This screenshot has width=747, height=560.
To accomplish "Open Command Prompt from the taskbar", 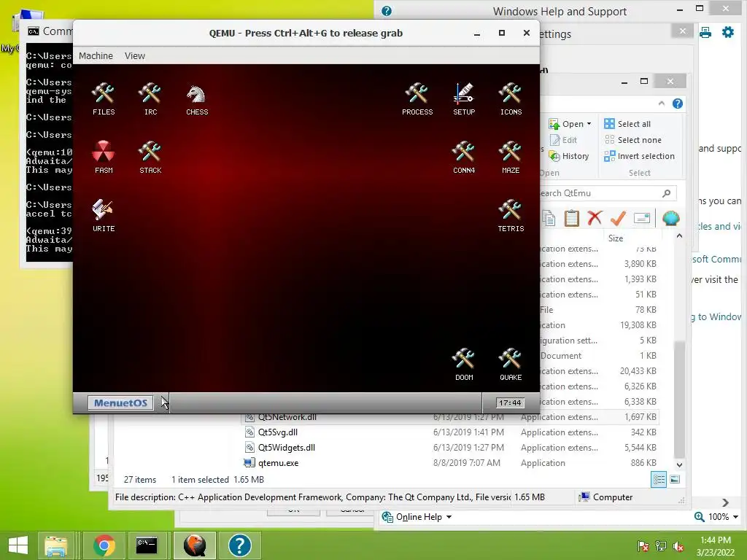I will (147, 545).
